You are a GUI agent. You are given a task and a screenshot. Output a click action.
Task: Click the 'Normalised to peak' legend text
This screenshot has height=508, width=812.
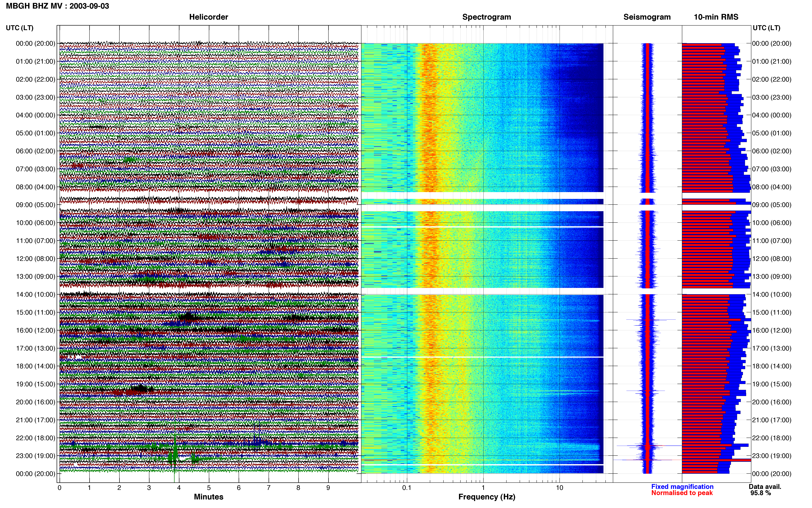coord(682,493)
